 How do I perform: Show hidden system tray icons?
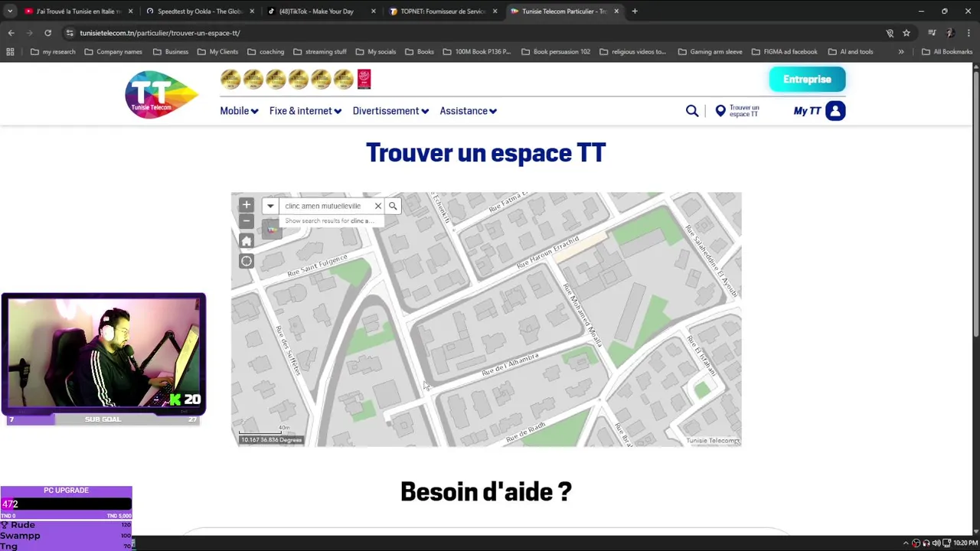click(905, 543)
